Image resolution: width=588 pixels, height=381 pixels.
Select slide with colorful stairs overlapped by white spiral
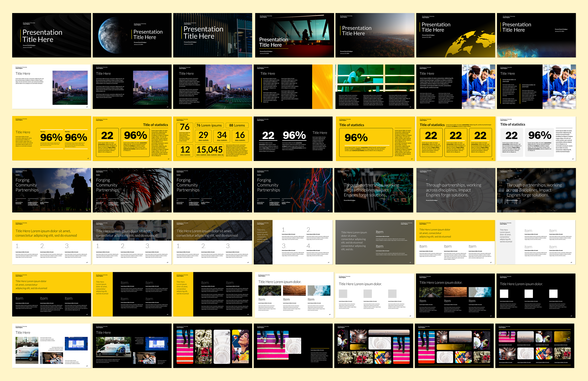(293, 346)
